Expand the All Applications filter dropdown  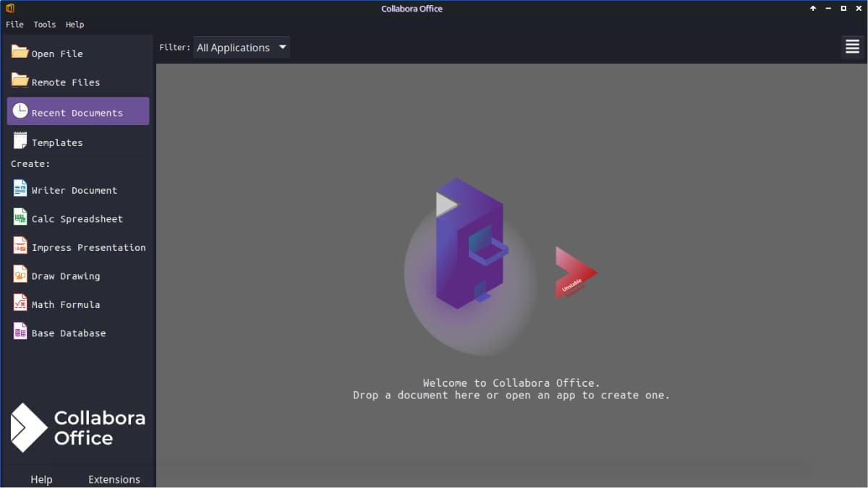242,48
